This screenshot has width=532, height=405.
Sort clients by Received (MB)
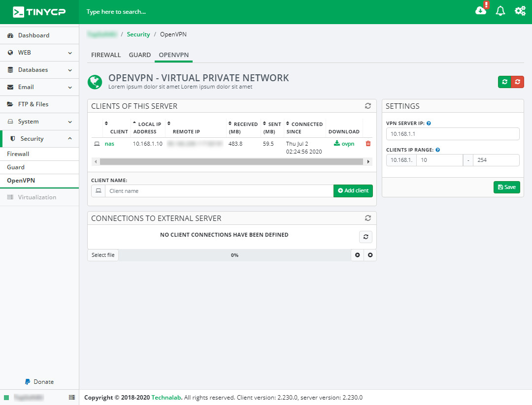[x=243, y=127]
